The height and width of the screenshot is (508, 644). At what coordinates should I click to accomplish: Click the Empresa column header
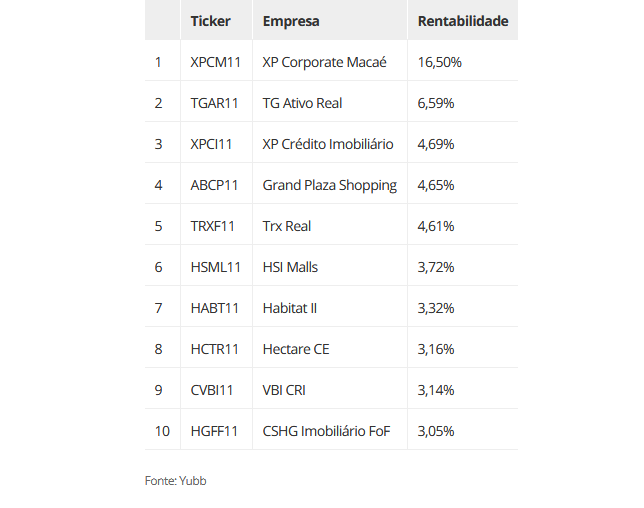291,21
